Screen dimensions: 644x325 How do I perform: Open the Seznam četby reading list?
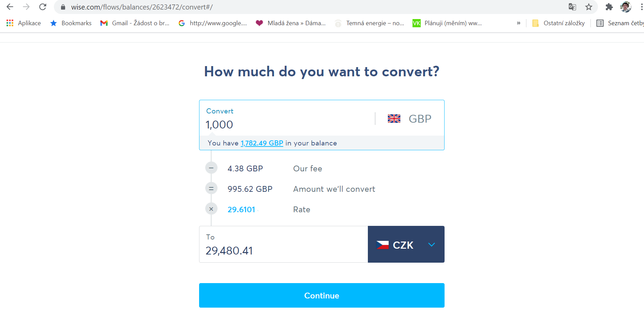tap(620, 23)
